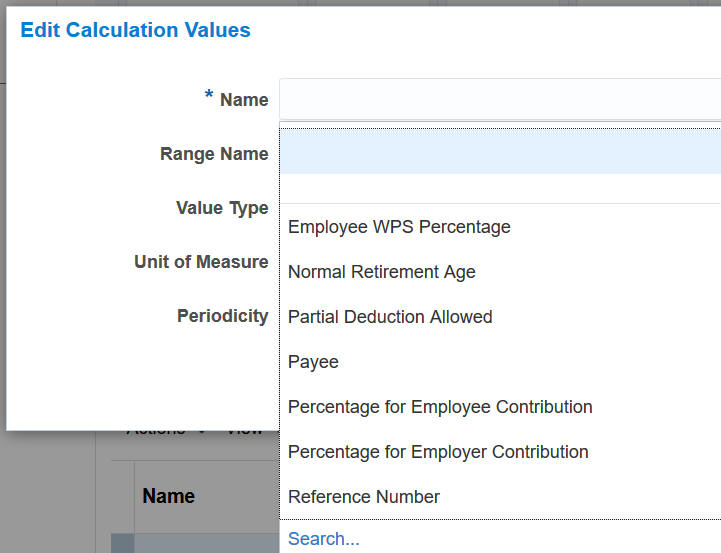Viewport: 721px width, 553px height.
Task: Select the second blank list option
Action: pyautogui.click(x=499, y=189)
